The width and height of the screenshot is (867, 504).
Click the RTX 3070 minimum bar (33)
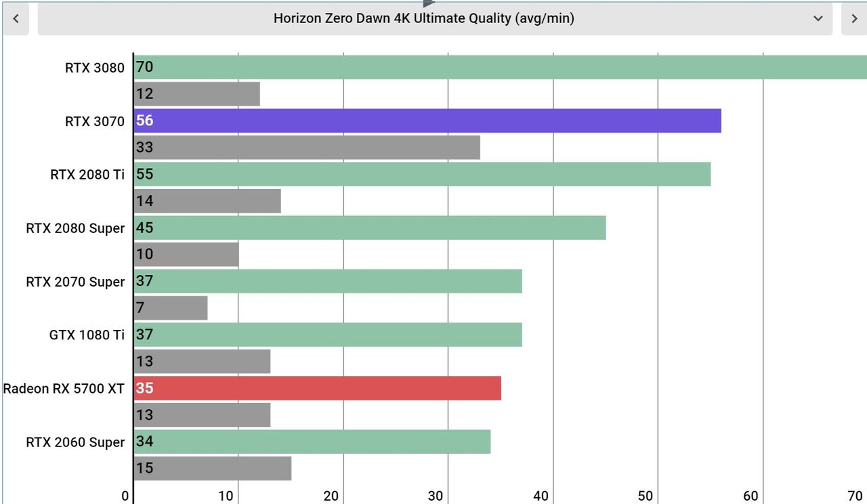(x=307, y=147)
